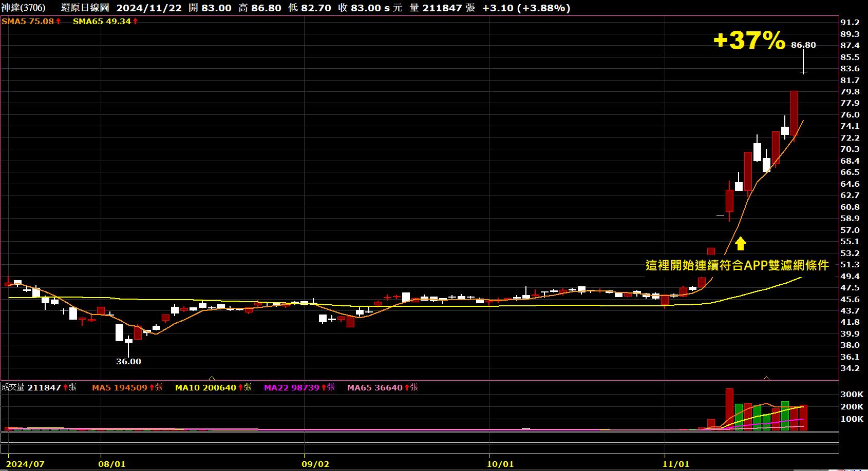Click the 還原日線圖 chart type label

point(85,8)
